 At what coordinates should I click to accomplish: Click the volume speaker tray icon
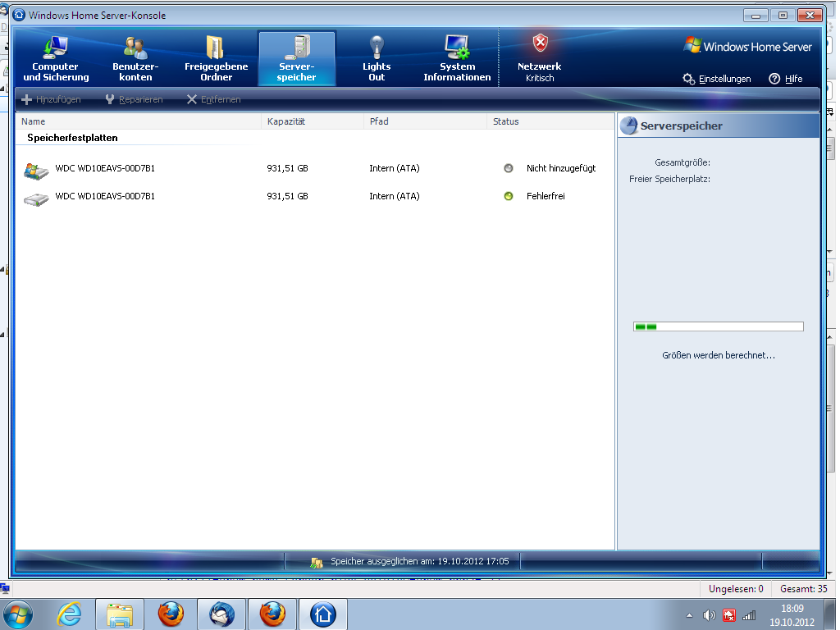pos(709,615)
